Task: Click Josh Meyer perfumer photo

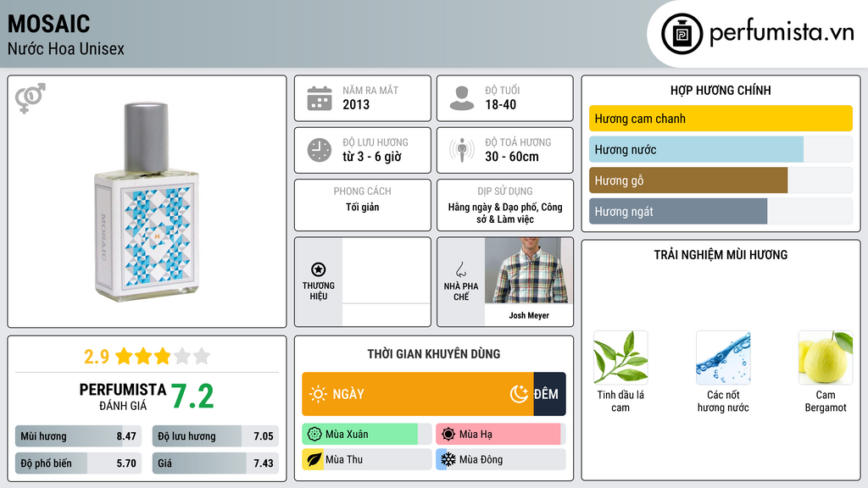Action: [529, 270]
